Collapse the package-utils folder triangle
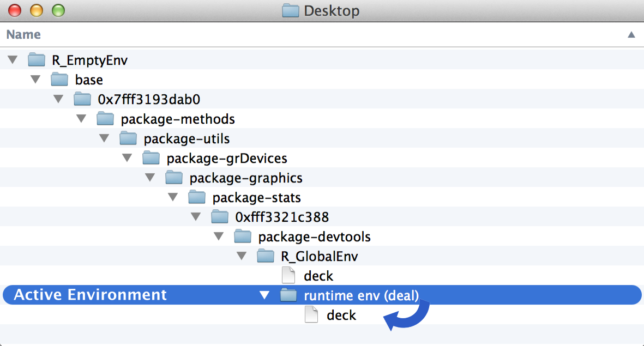The height and width of the screenshot is (346, 644). click(105, 138)
